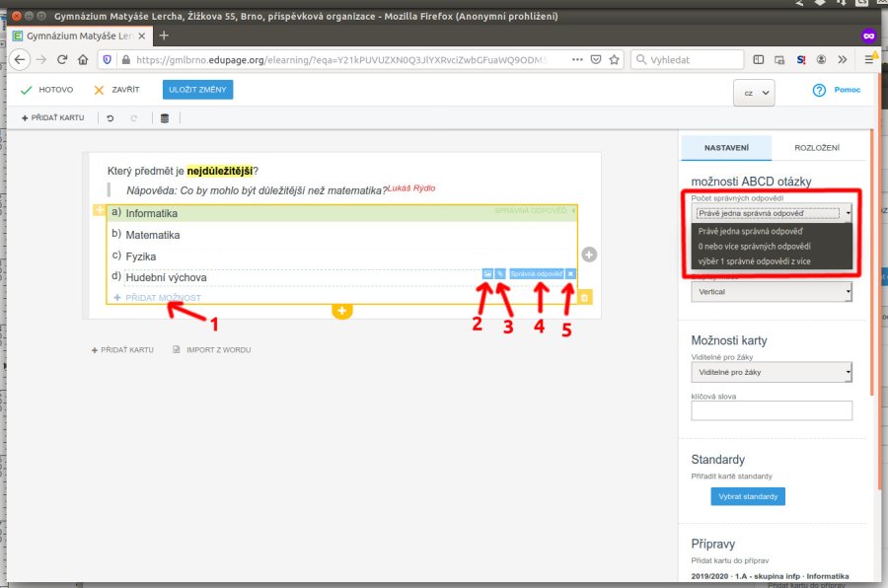Switch to the ROZLOŽENÍ tab
This screenshot has height=588, width=888.
point(817,148)
